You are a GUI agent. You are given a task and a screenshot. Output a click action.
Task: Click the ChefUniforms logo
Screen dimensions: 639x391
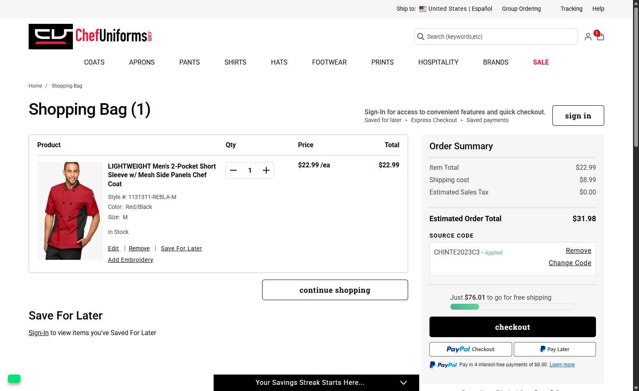90,36
